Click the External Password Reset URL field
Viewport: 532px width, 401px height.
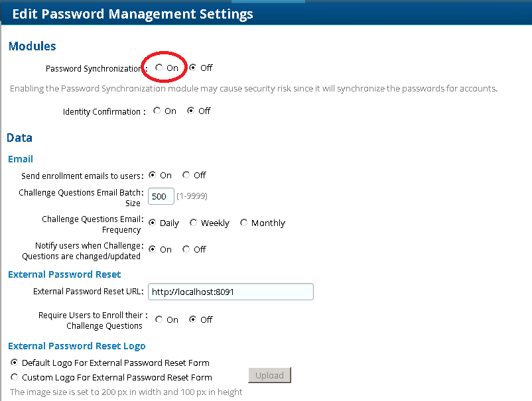(x=230, y=292)
